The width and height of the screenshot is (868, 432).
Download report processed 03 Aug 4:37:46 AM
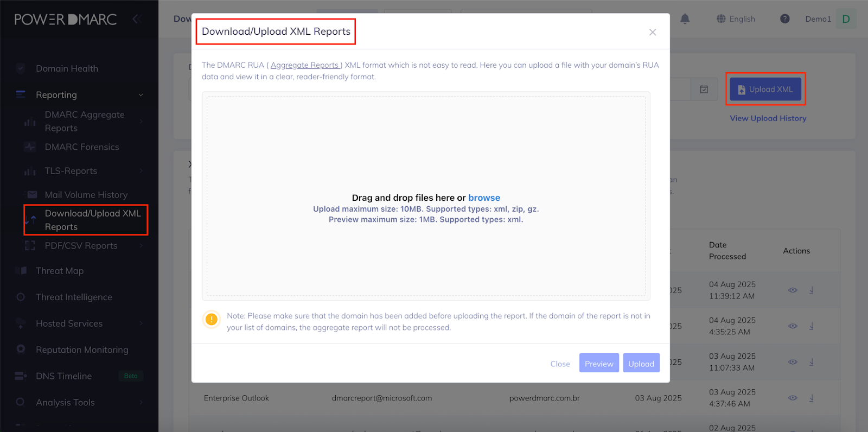[812, 397]
